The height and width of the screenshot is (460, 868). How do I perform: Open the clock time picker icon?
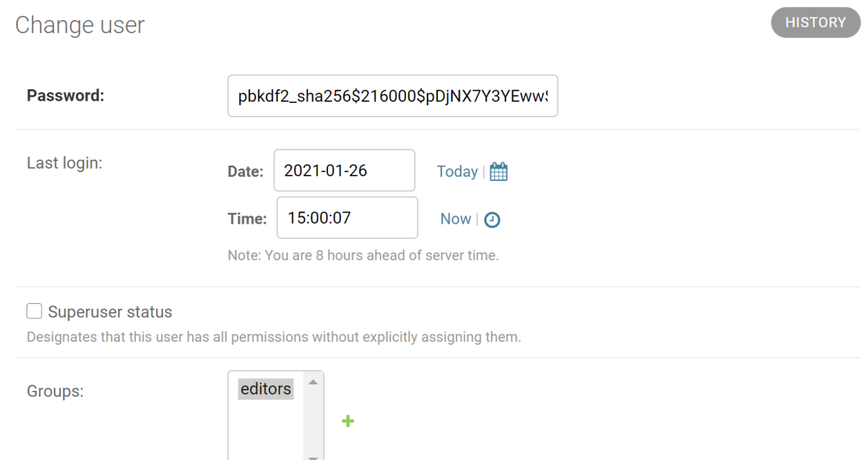492,220
